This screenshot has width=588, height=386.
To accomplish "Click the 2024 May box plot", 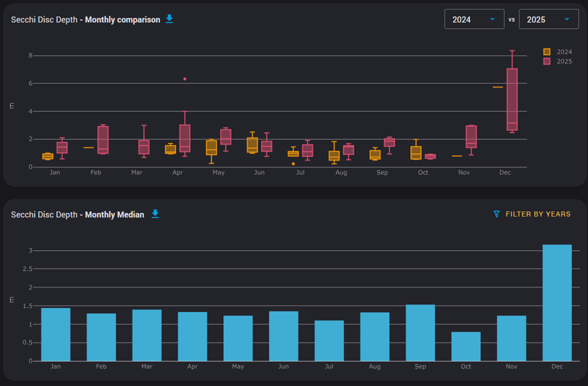I will (212, 147).
